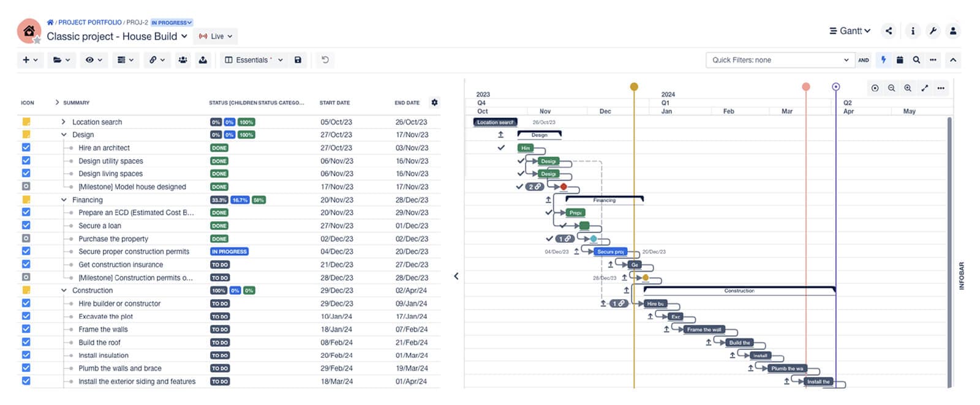Open the team members icon
Image resolution: width=980 pixels, height=405 pixels.
click(x=183, y=60)
